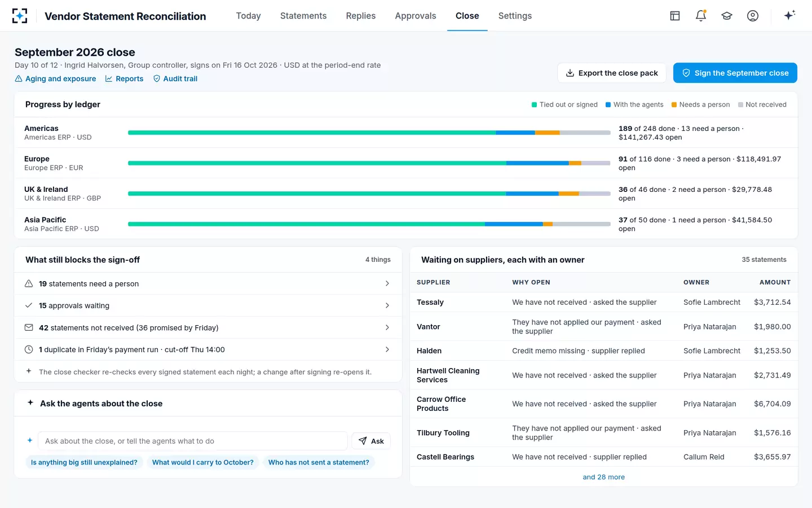Click the chart icon beside Reports
812x508 pixels.
pos(109,79)
